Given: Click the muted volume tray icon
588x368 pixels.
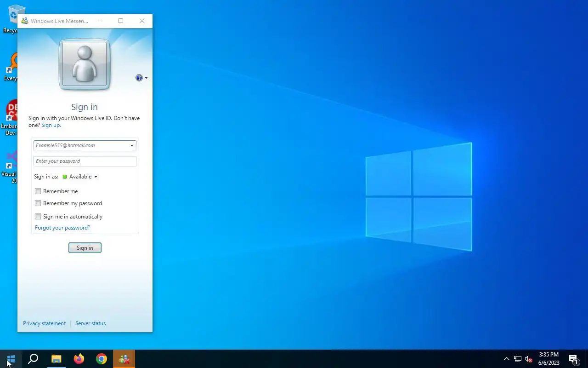Looking at the screenshot, I should click(x=528, y=359).
